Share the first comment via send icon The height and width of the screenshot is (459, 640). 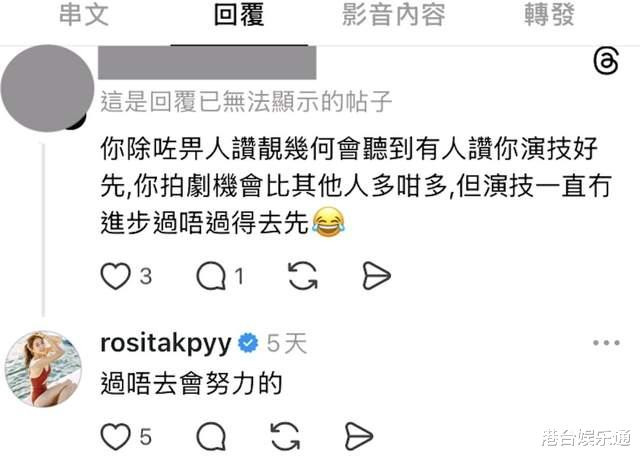(x=376, y=276)
